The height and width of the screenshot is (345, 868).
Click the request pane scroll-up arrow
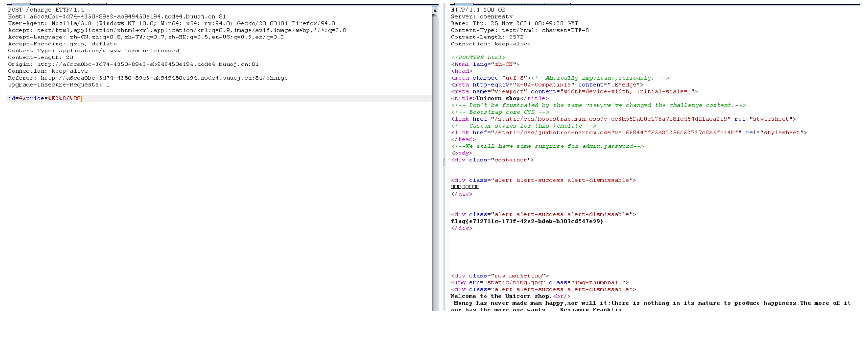tap(435, 10)
